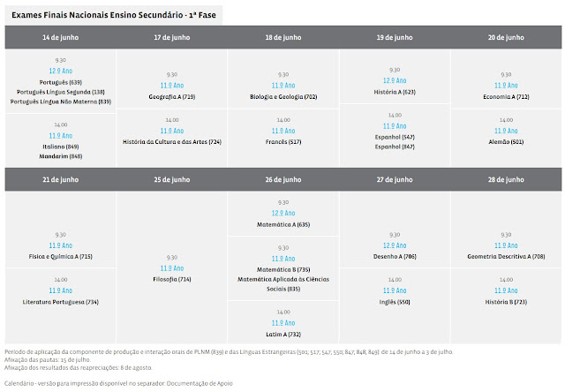Viewport: 565px width, 392px height.
Task: Select Matemática A (635) exam entry
Action: pyautogui.click(x=284, y=224)
